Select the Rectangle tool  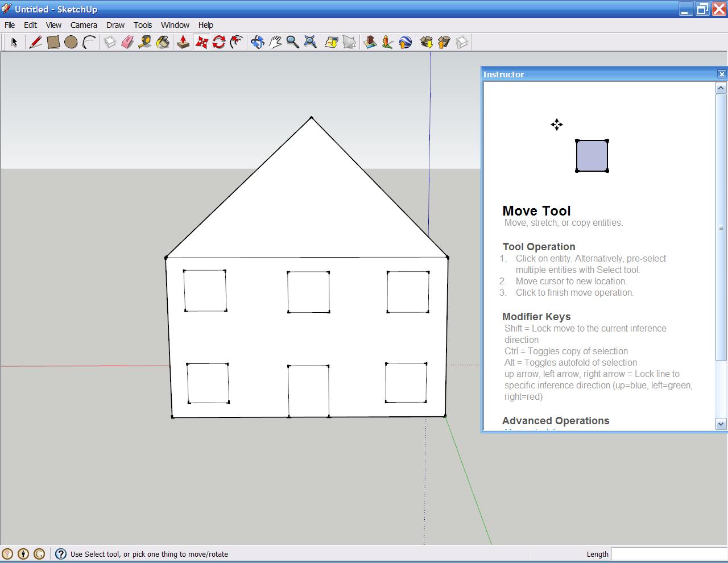click(x=53, y=42)
